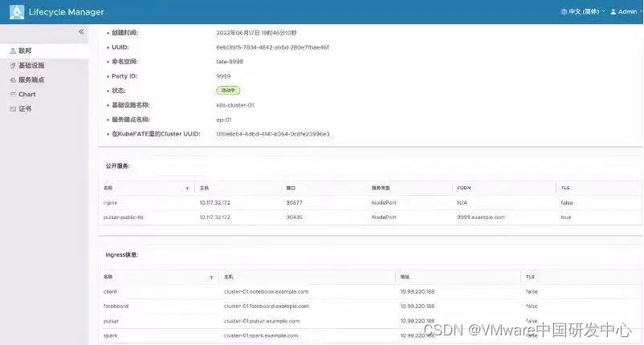The image size is (644, 345).
Task: Click 10.99.220.188 address in client row
Action: coord(418,292)
